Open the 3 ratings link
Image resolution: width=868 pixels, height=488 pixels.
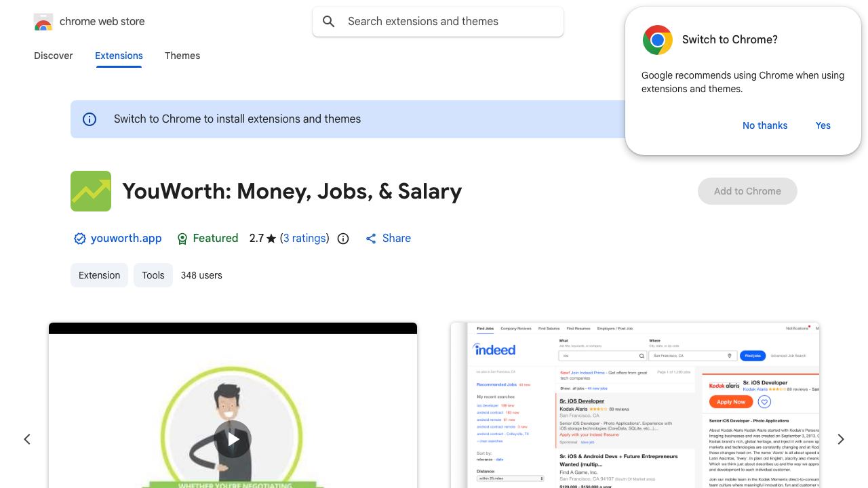point(304,238)
